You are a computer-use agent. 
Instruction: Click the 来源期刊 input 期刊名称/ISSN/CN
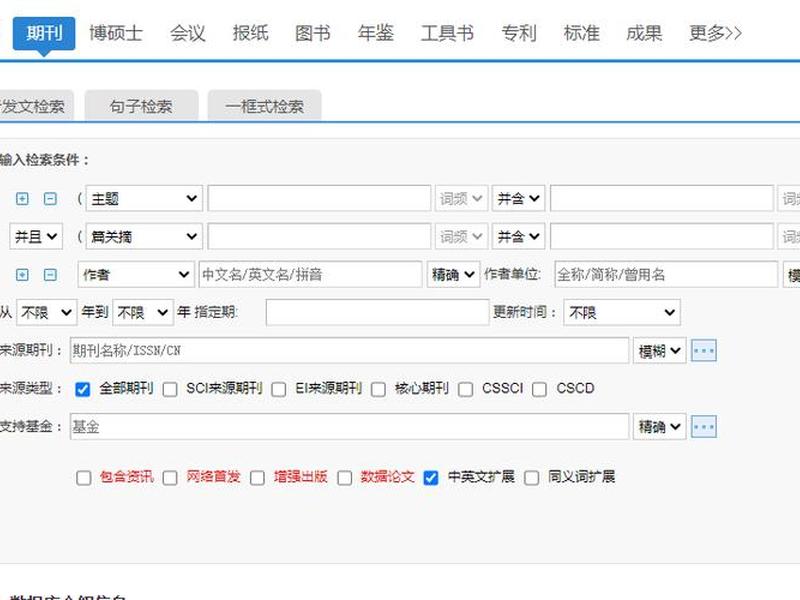pos(349,351)
